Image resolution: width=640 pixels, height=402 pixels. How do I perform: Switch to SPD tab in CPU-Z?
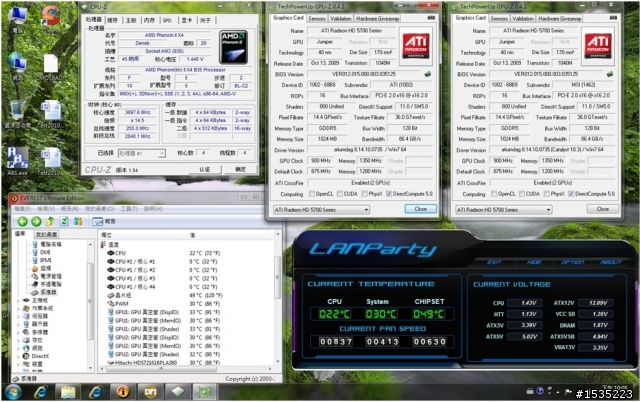[x=167, y=20]
